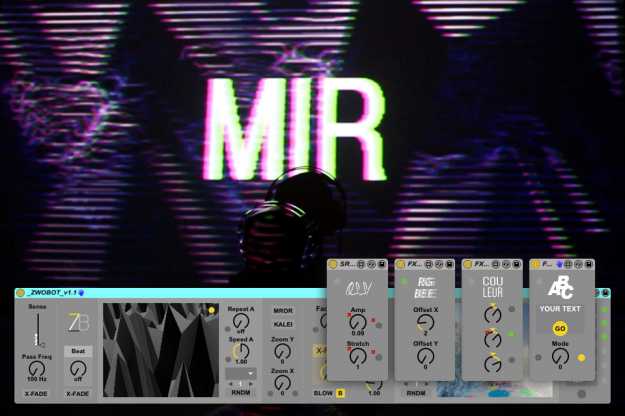This screenshot has height=416, width=625.
Task: Click the Amp knob
Action: (x=358, y=322)
